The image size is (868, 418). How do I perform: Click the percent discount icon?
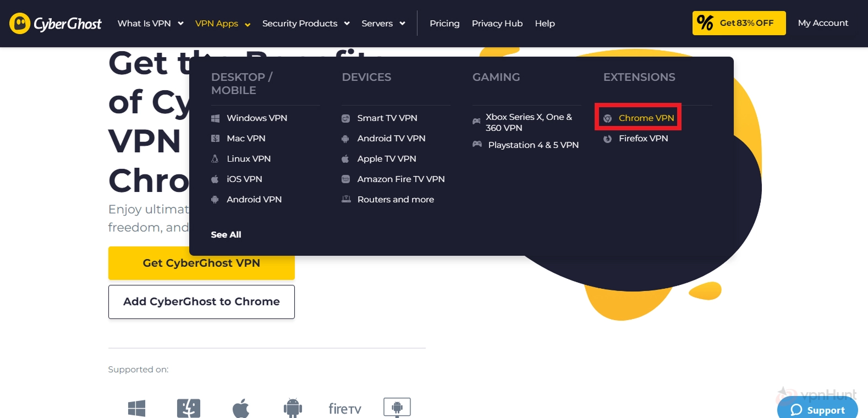(705, 23)
